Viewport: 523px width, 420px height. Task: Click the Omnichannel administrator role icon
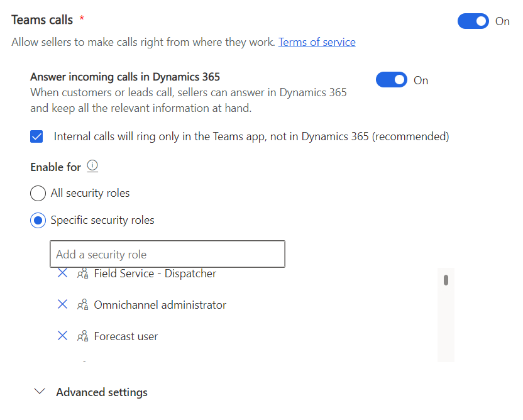click(82, 305)
